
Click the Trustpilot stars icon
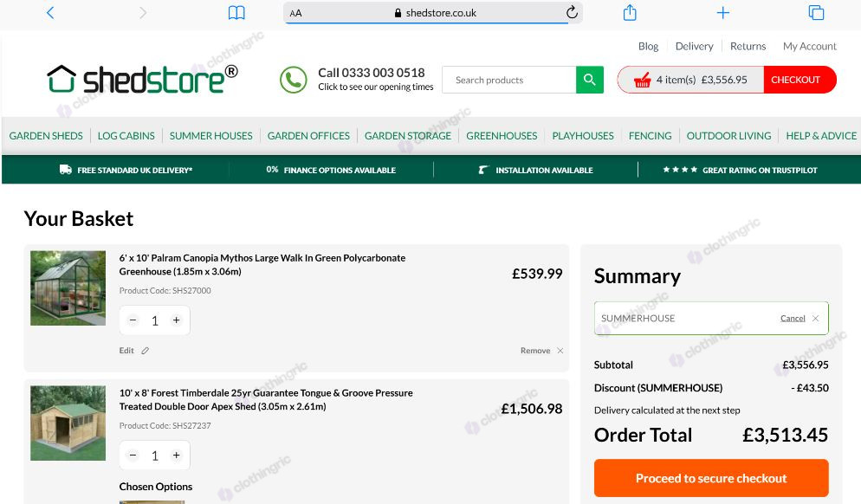click(680, 170)
